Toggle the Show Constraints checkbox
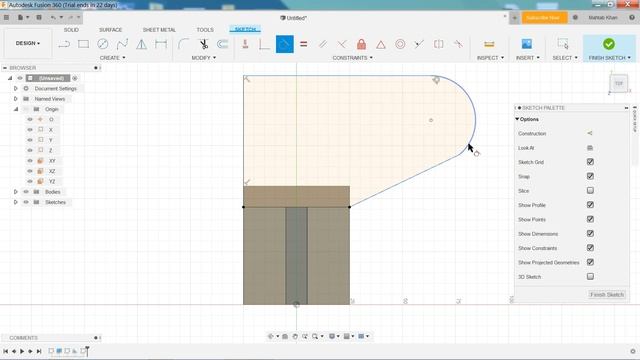640x360 pixels. (590, 248)
